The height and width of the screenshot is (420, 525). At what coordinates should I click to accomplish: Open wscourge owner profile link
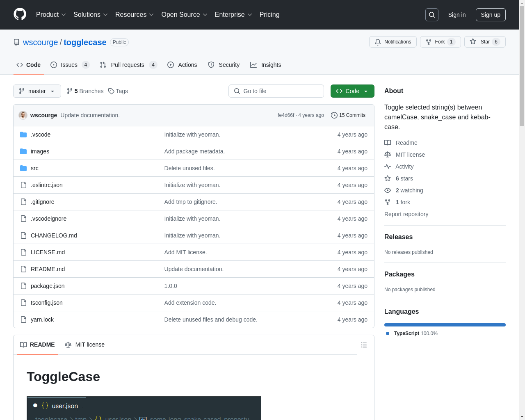(41, 42)
